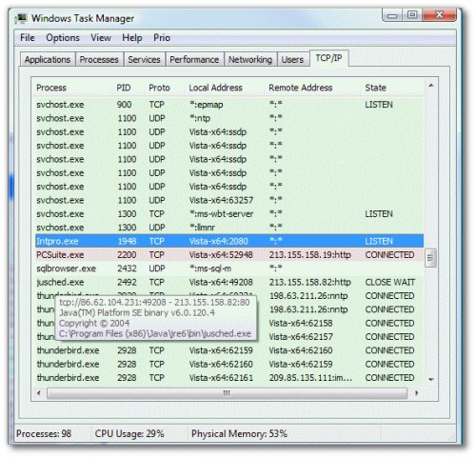
Task: Click the horizontal scrollbar right arrow
Action: point(416,393)
